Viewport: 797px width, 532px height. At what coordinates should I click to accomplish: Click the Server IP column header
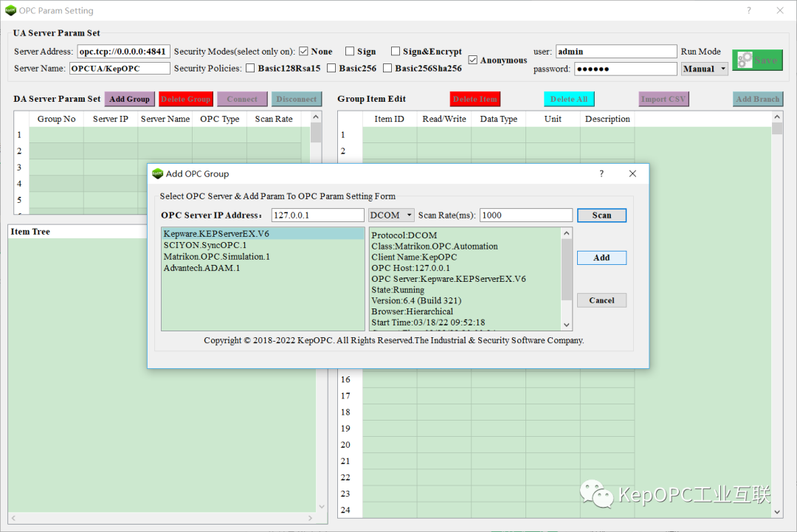[x=110, y=119]
